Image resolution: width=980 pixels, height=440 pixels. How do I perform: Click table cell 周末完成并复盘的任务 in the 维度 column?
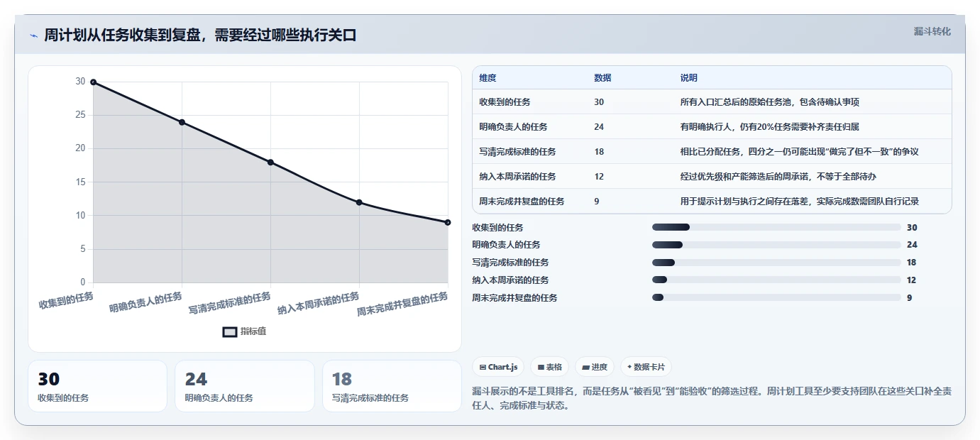pos(522,201)
